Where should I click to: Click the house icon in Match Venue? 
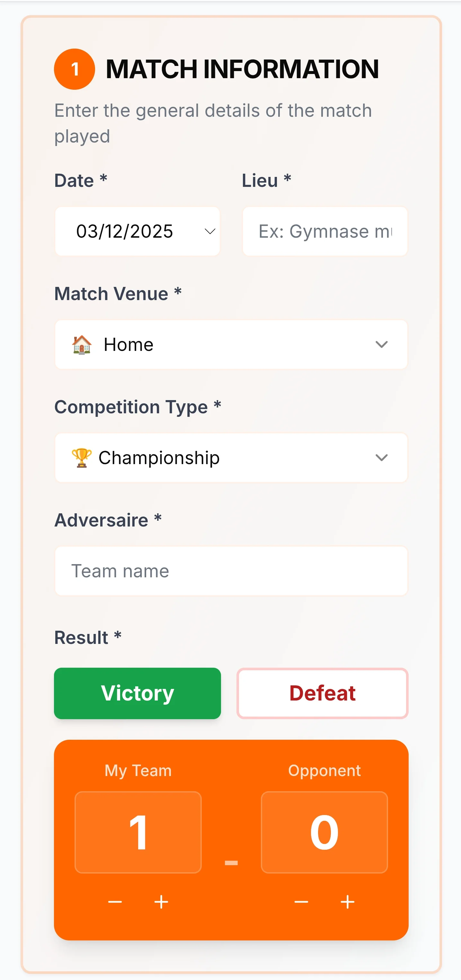82,345
